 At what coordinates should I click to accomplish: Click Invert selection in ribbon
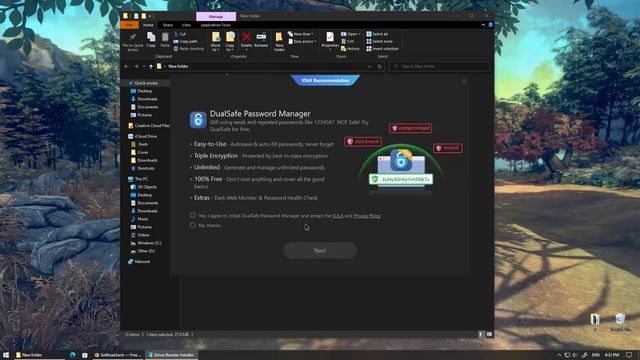point(382,49)
